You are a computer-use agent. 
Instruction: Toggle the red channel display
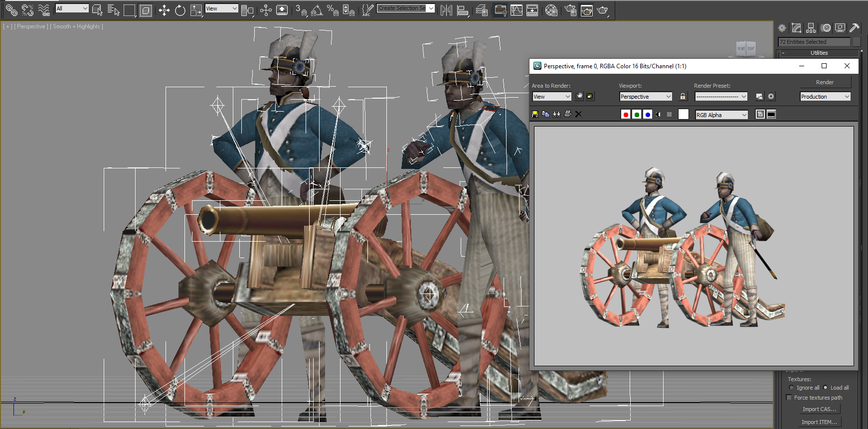point(626,115)
